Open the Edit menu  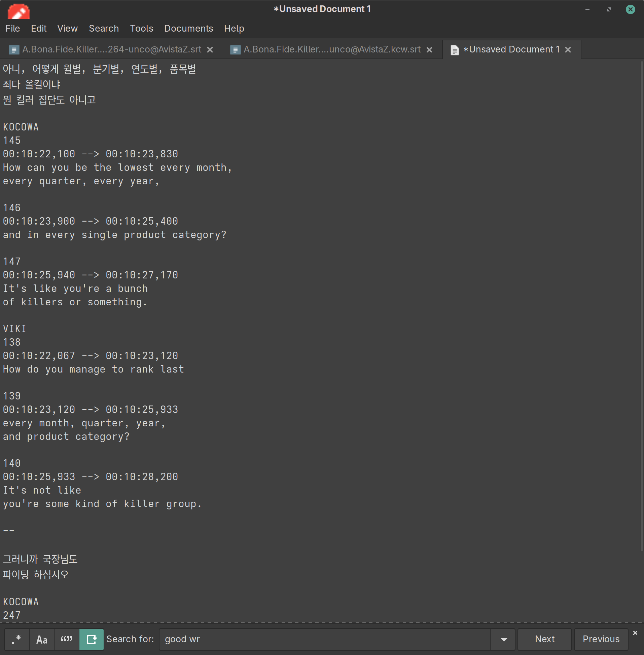point(39,28)
